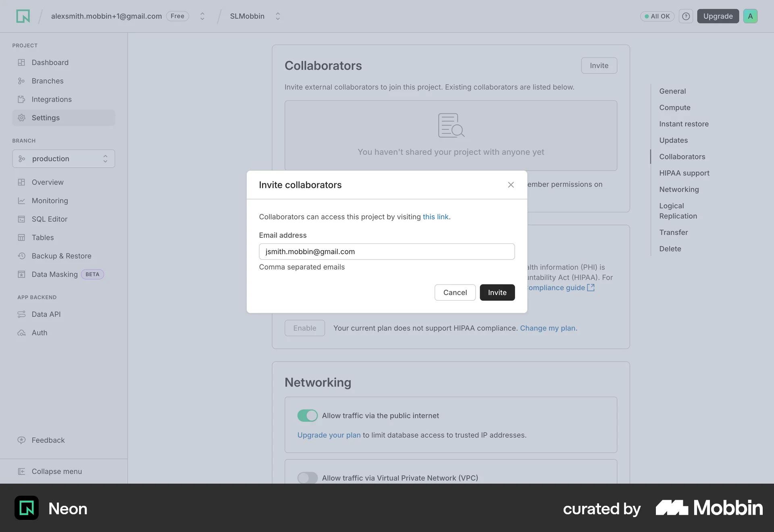Jump to Transfer section
Image resolution: width=774 pixels, height=532 pixels.
pos(673,233)
